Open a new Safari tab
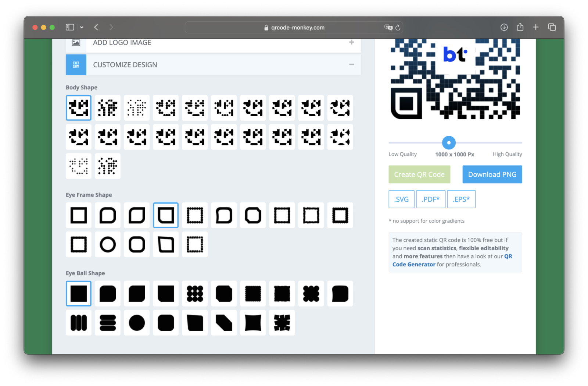The height and width of the screenshot is (386, 588). click(536, 27)
